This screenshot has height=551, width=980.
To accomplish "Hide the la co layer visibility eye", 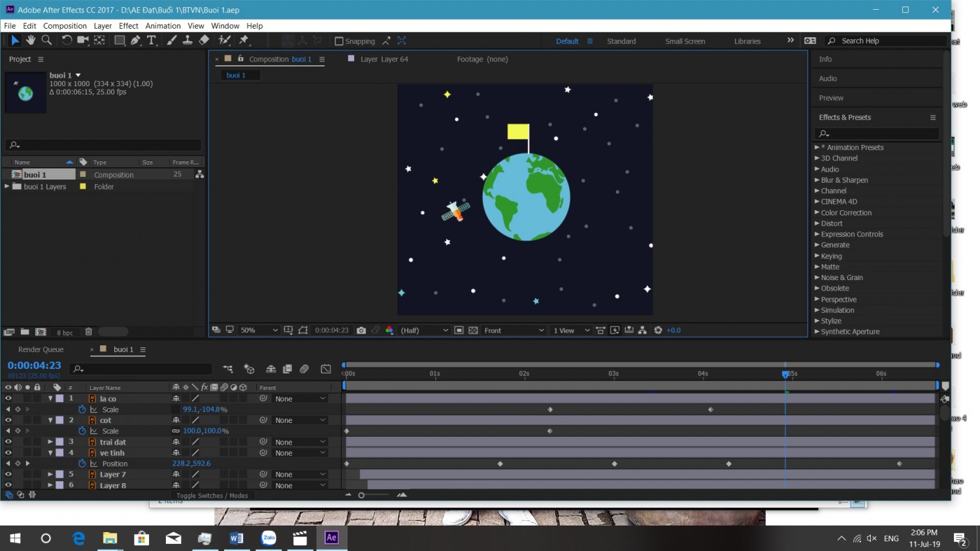I will point(8,398).
